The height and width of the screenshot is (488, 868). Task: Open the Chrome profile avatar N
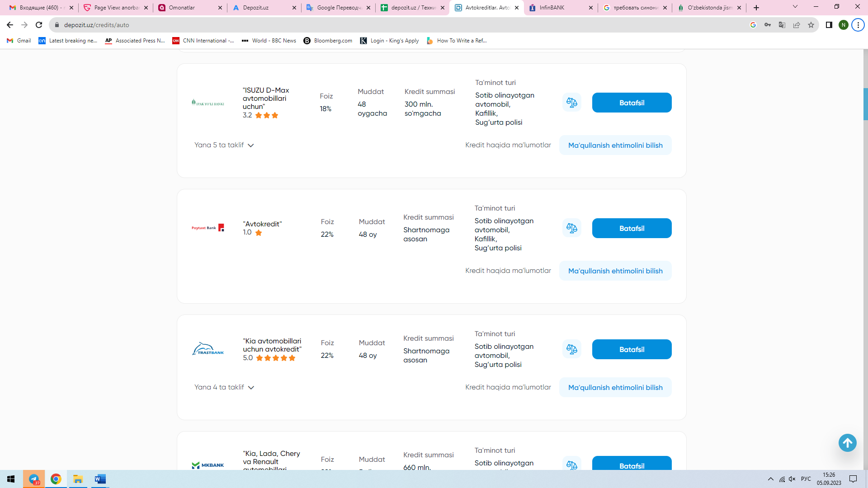(844, 25)
